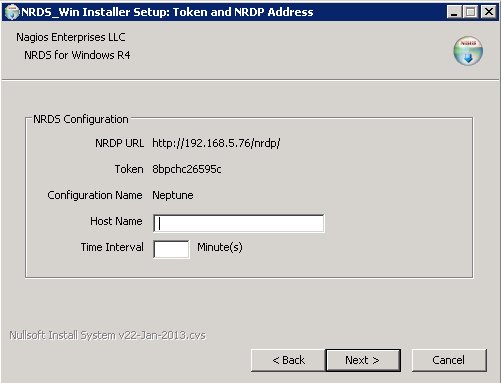Minimize the NRDS_Win Installer window
The width and height of the screenshot is (501, 383).
coord(454,12)
